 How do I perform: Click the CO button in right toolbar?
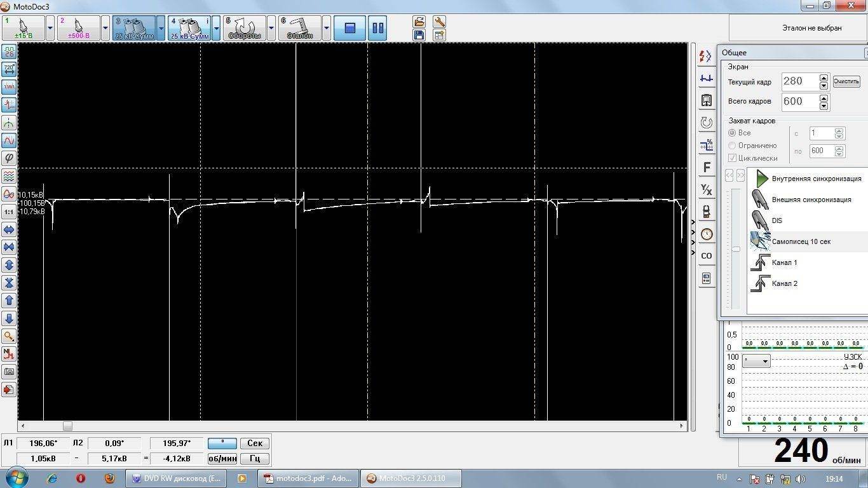(706, 255)
